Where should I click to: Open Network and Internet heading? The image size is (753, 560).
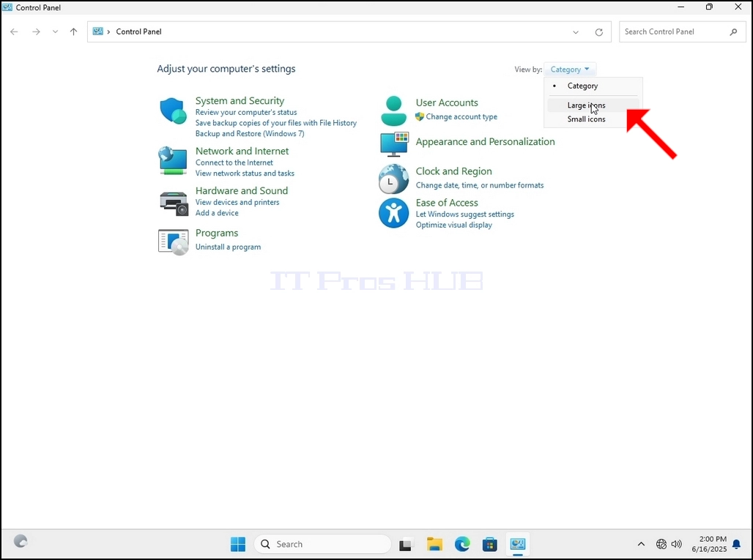tap(242, 151)
